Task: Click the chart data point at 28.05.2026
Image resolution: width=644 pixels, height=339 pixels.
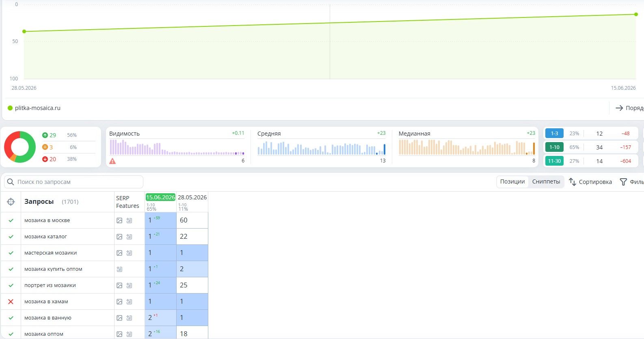Action: tap(24, 31)
